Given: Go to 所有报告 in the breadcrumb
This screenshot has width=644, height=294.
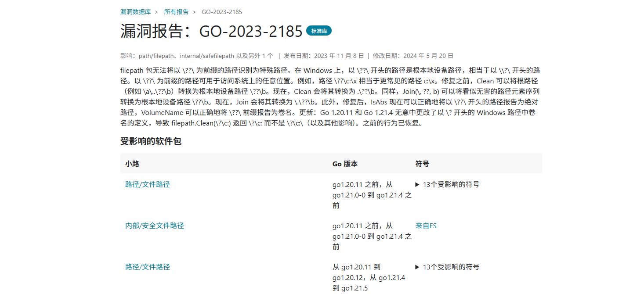Looking at the screenshot, I should [x=176, y=12].
